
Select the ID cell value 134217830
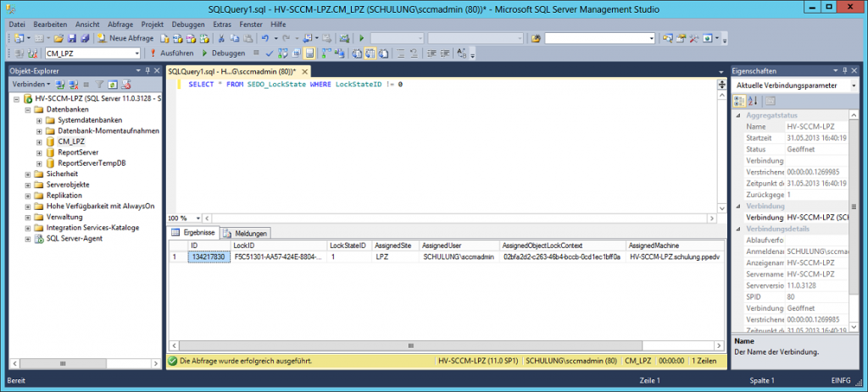point(208,257)
